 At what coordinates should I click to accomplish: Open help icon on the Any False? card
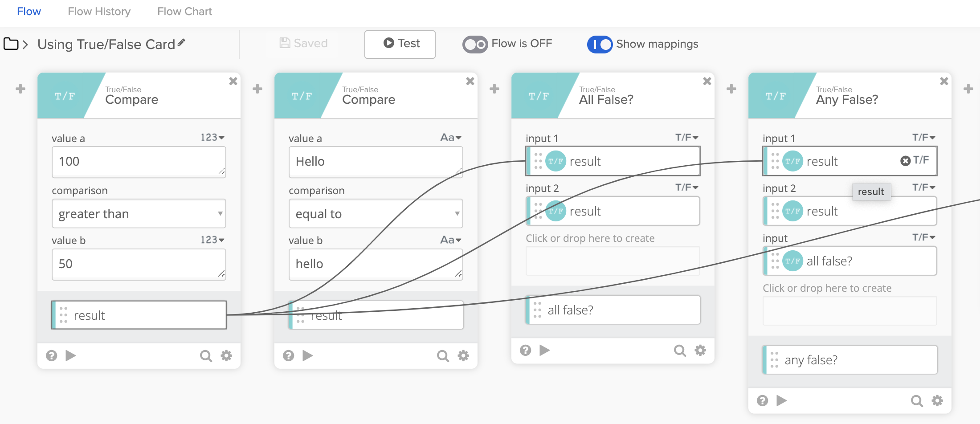point(762,401)
